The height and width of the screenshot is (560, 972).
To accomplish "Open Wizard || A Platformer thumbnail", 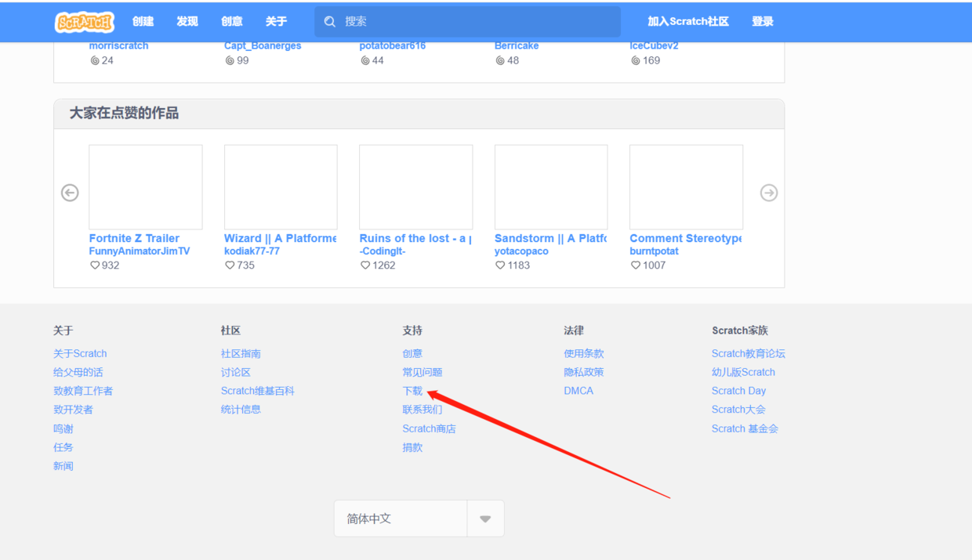I will (281, 187).
